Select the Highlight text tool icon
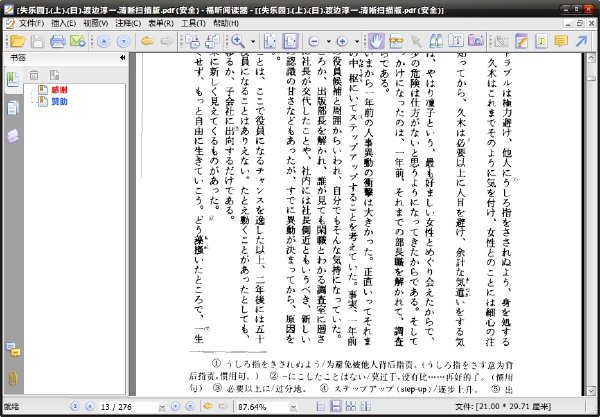Screen dimensions: 600x417 [x=541, y=41]
